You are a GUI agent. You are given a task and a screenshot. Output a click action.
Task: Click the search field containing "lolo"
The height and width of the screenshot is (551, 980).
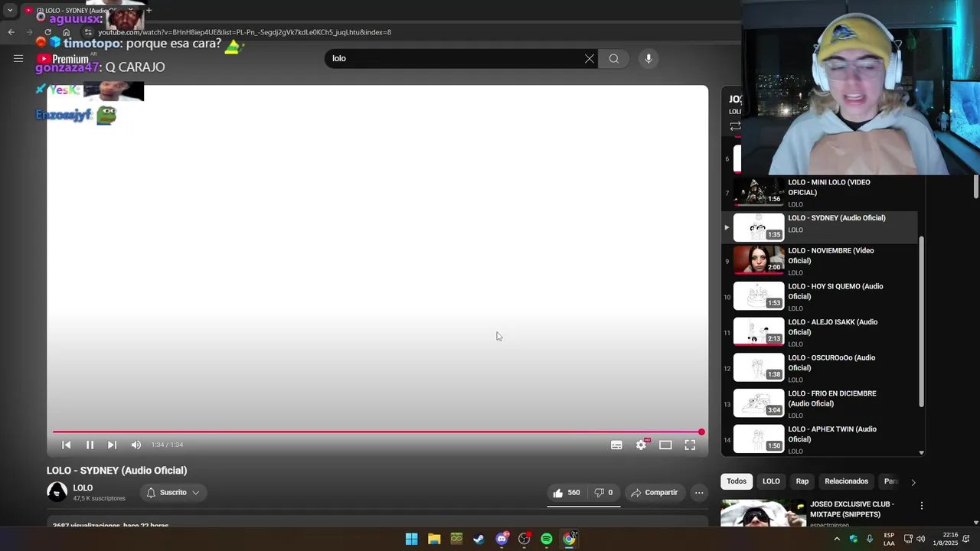455,59
